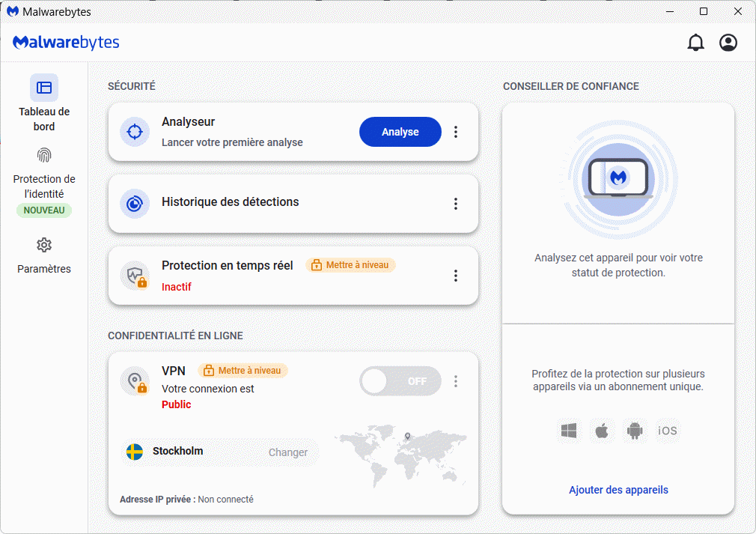Click Profitez de la protection subscription text

point(618,380)
